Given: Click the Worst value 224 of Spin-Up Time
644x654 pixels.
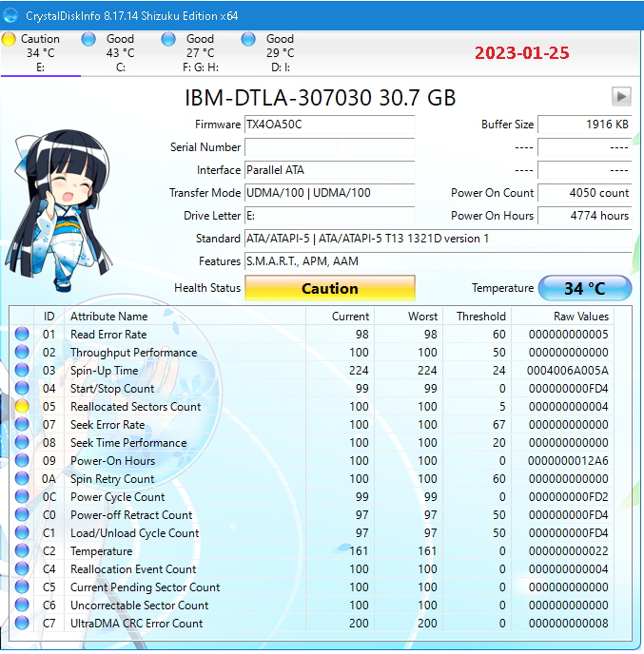Looking at the screenshot, I should [x=427, y=371].
